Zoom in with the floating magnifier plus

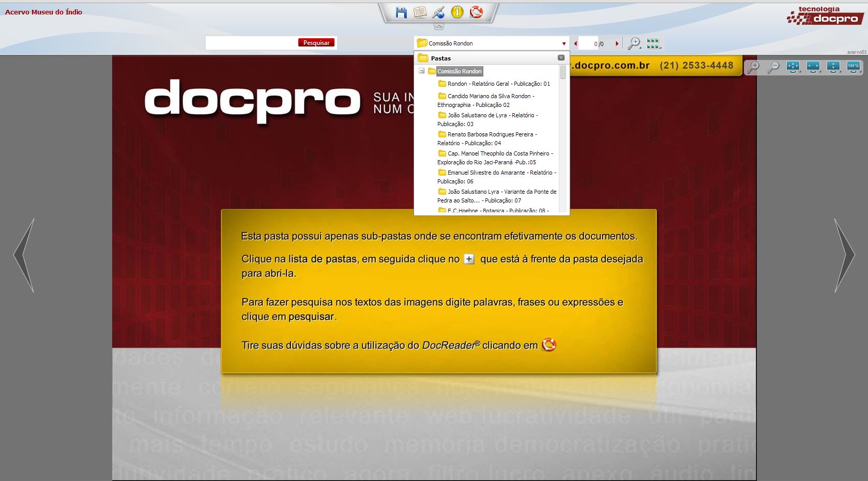[x=754, y=67]
